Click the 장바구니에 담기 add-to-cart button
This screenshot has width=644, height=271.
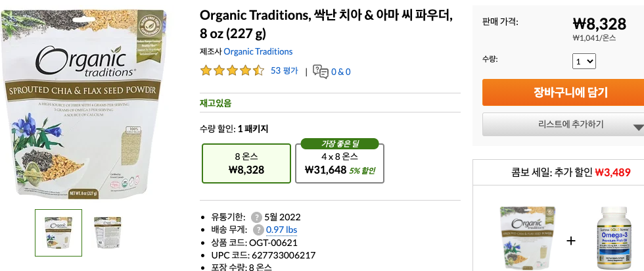563,92
